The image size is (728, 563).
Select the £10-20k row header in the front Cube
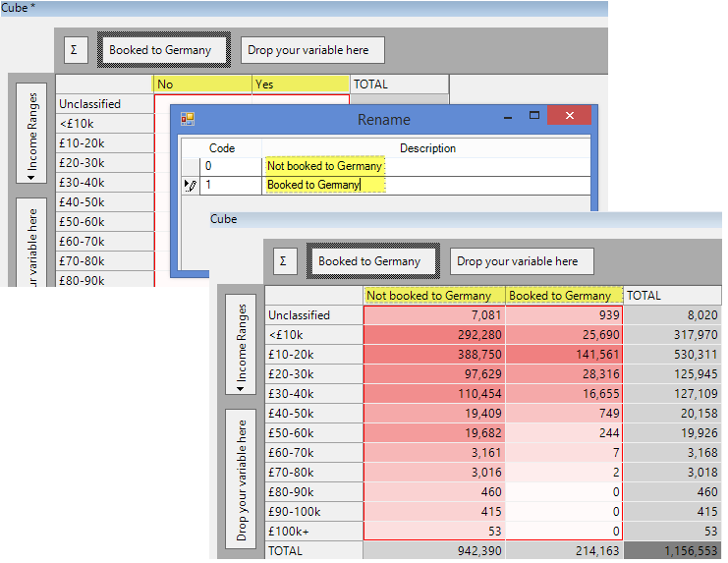(x=313, y=355)
